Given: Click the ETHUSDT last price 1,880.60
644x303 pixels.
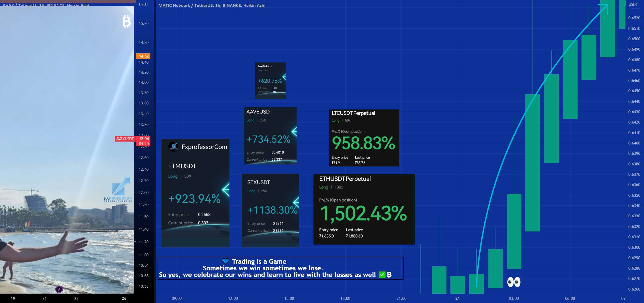Looking at the screenshot, I should click(x=354, y=236).
